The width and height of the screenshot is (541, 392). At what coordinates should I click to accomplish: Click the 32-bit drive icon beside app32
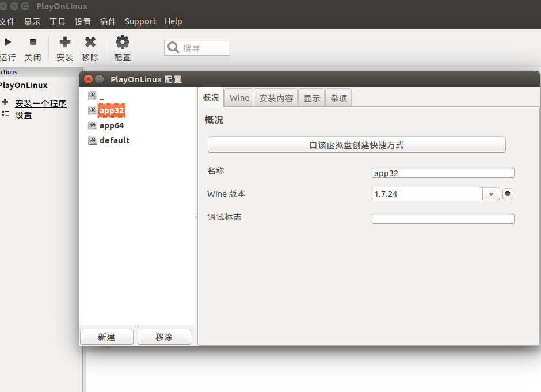click(x=93, y=111)
